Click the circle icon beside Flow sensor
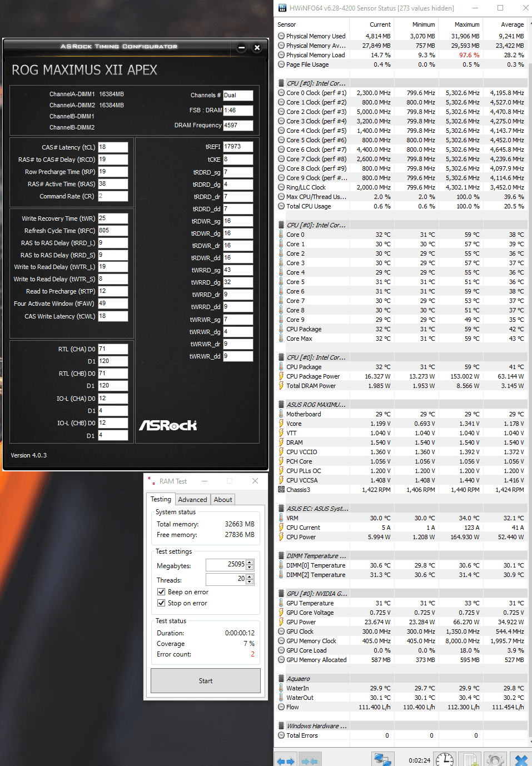 click(281, 707)
